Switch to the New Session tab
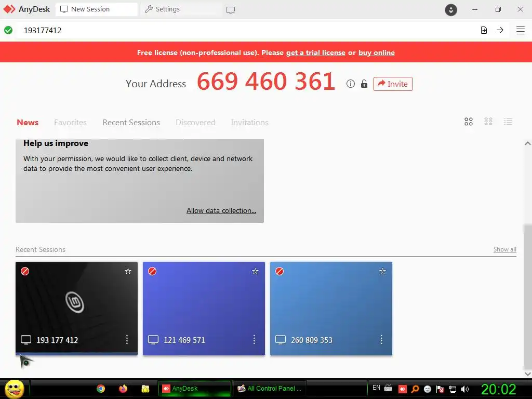Image resolution: width=532 pixels, height=399 pixels. (x=97, y=9)
